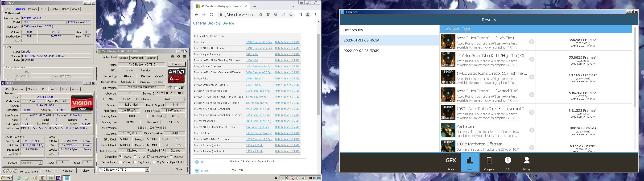The width and height of the screenshot is (644, 181).
Task: Click the Bus Interface question mark in GPU-Z
Action: pyautogui.click(x=185, y=99)
